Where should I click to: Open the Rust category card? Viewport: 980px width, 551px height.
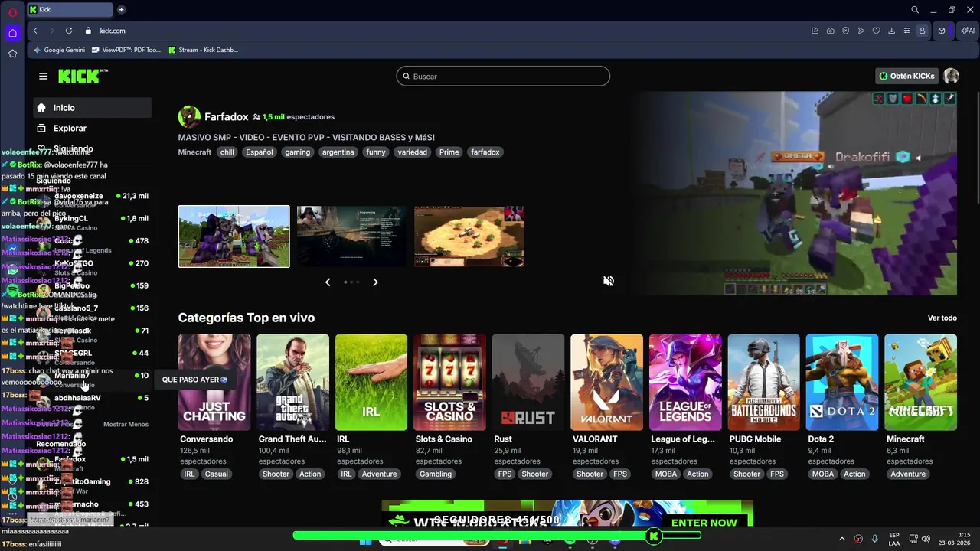coord(528,382)
